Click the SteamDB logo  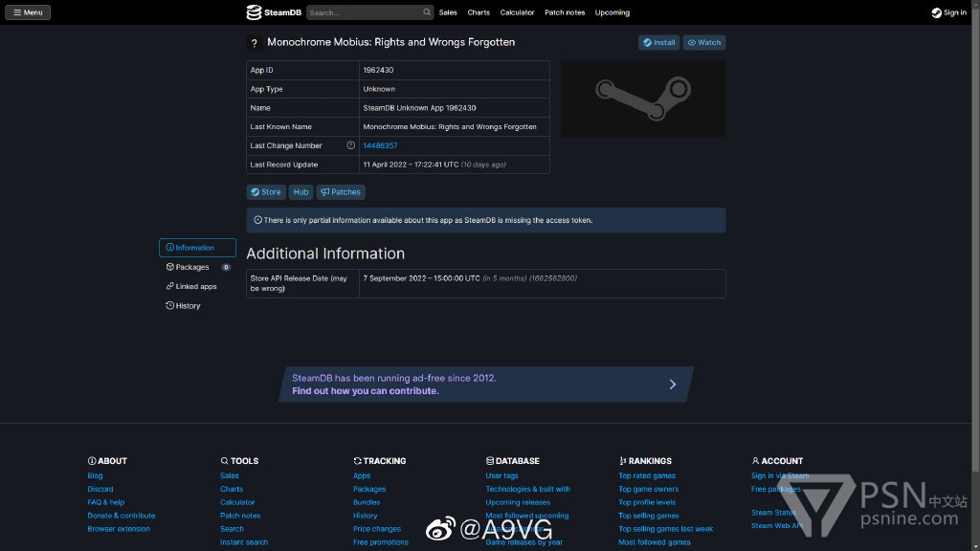click(274, 12)
